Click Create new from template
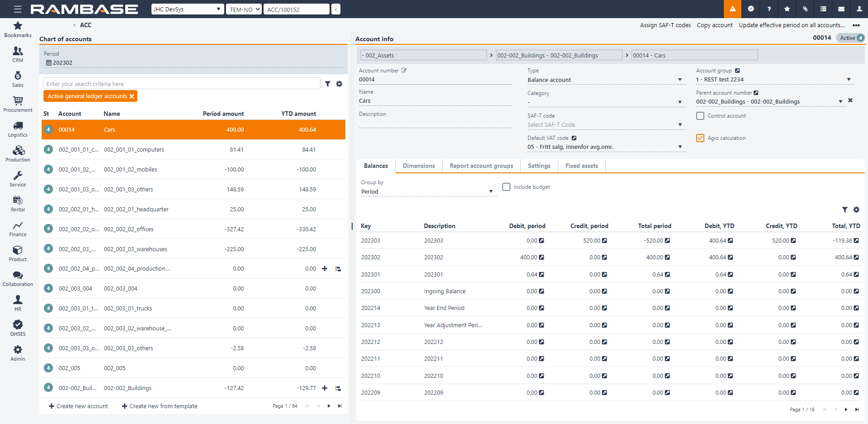868x424 pixels. coord(160,406)
